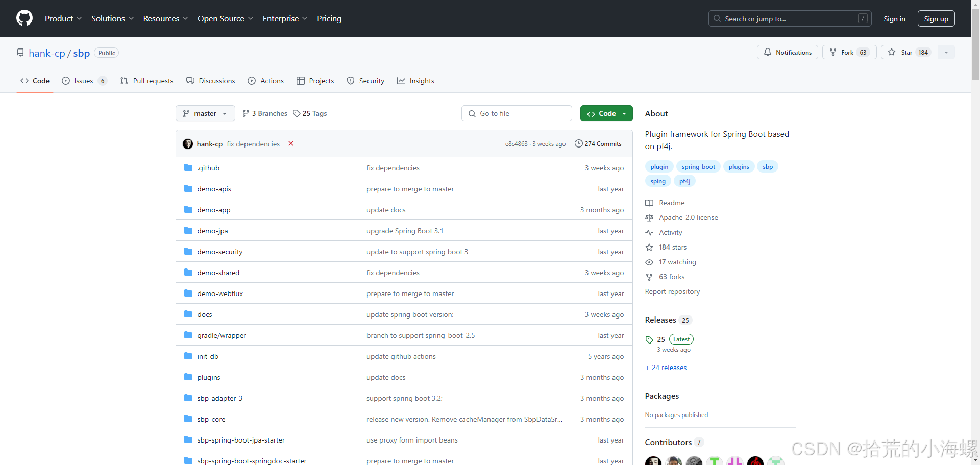980x465 pixels.
Task: Open the hank-cp owner link
Action: click(47, 53)
